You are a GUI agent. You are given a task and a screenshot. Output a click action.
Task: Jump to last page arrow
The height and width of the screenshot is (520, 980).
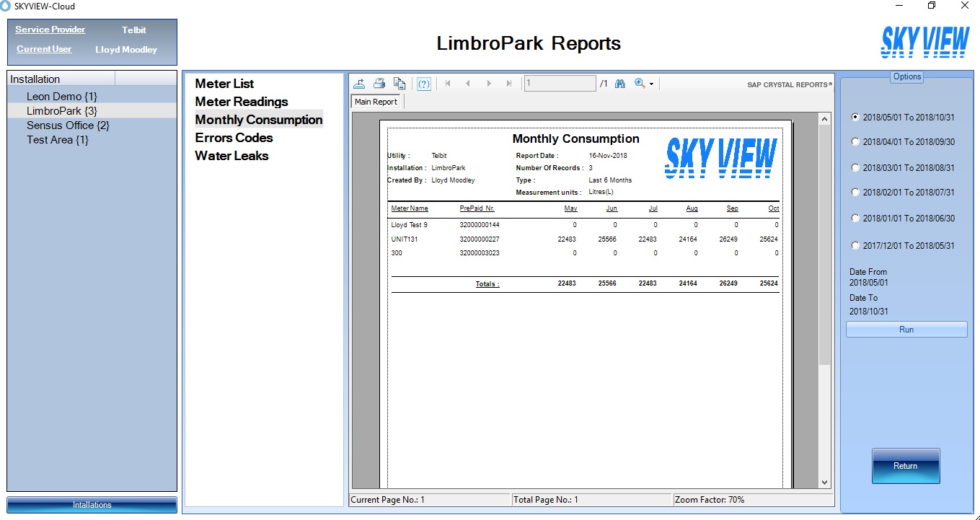tap(509, 84)
